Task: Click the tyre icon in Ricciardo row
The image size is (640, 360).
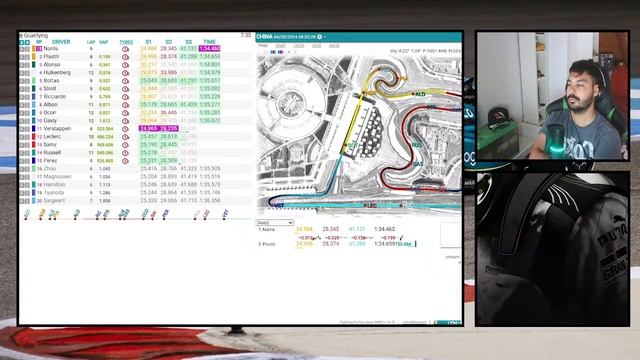Action: pos(125,97)
